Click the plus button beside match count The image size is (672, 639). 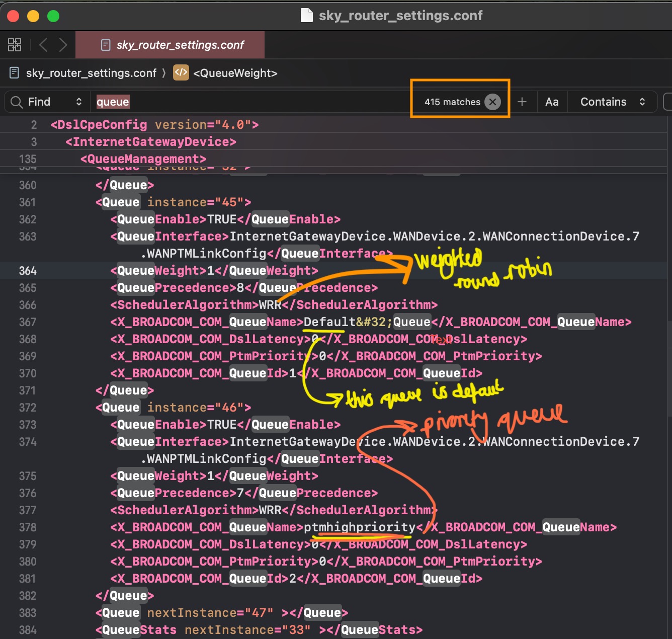[522, 102]
